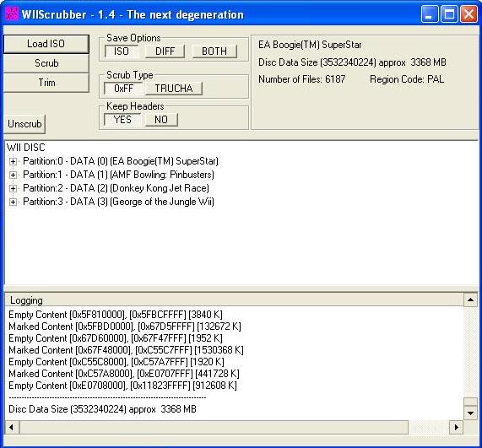
Task: Select log line 'Marked Content [0xC57A8000]'
Action: click(124, 374)
